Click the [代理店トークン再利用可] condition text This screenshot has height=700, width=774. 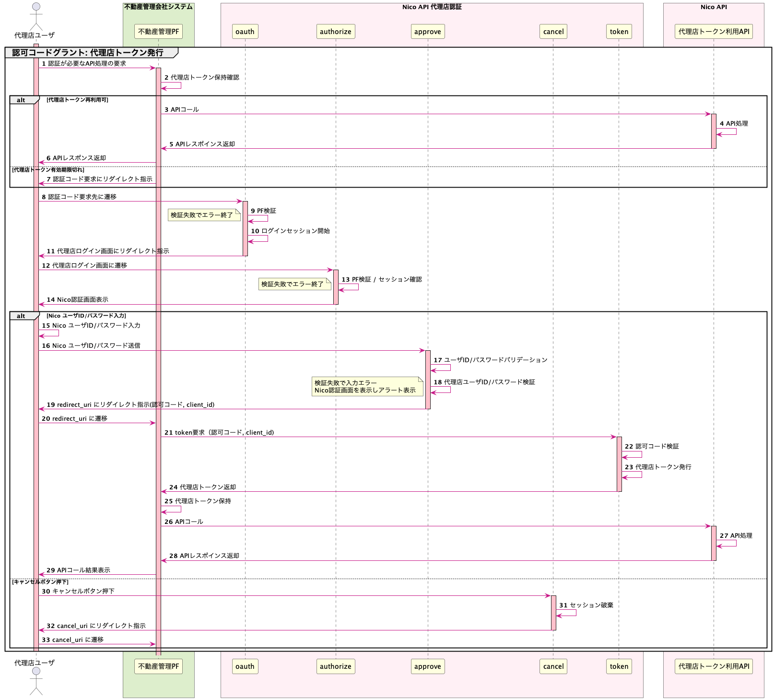tap(77, 100)
